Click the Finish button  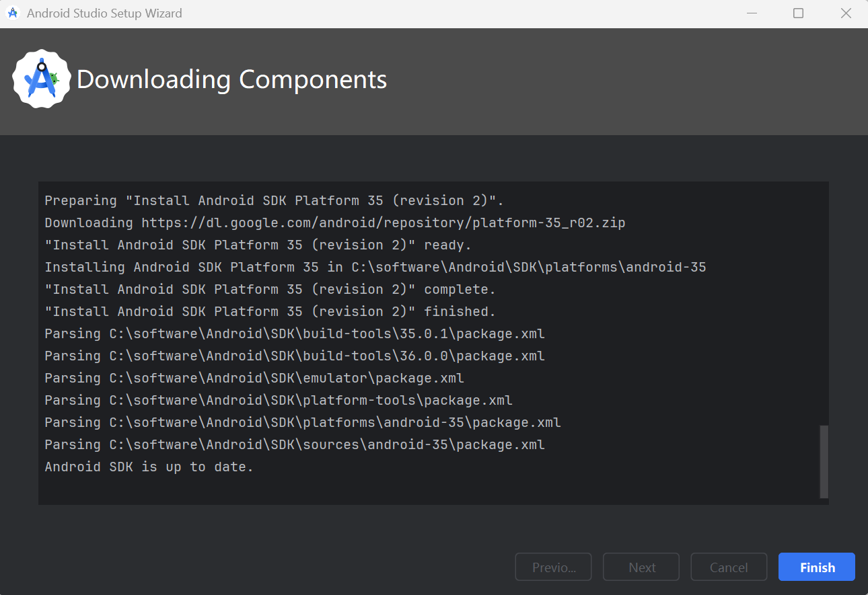click(x=816, y=567)
